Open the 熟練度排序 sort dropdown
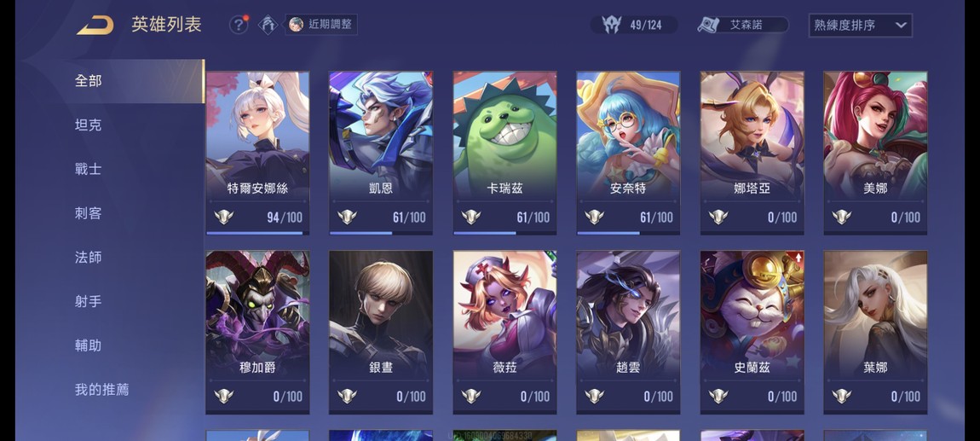This screenshot has height=441, width=980. 860,25
